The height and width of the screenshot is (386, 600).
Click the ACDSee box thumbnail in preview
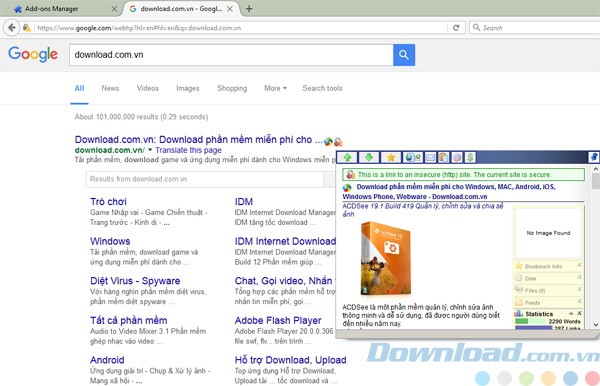[386, 258]
